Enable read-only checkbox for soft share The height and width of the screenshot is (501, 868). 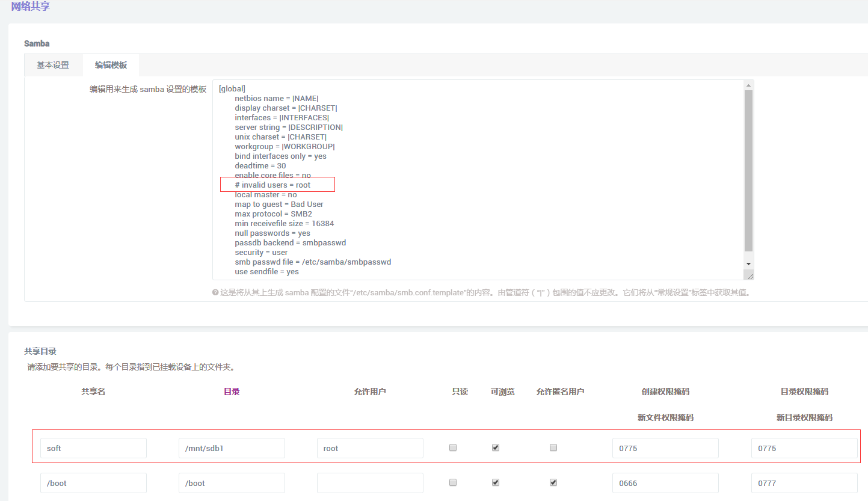453,447
